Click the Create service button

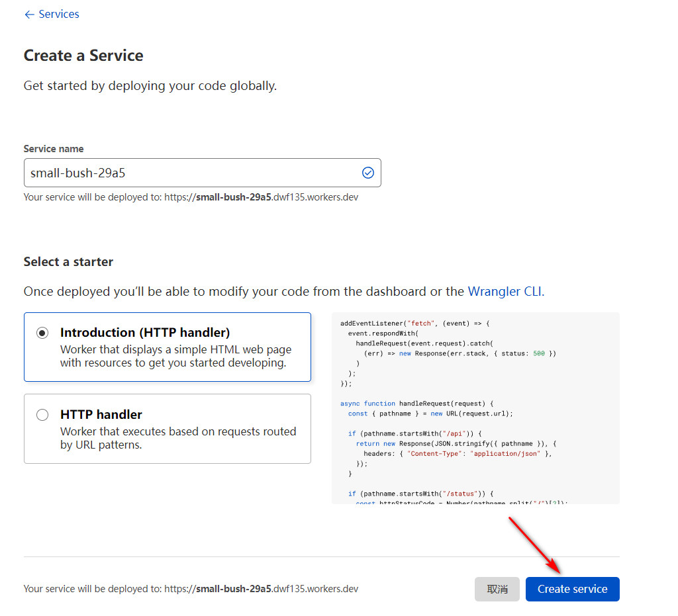[573, 590]
